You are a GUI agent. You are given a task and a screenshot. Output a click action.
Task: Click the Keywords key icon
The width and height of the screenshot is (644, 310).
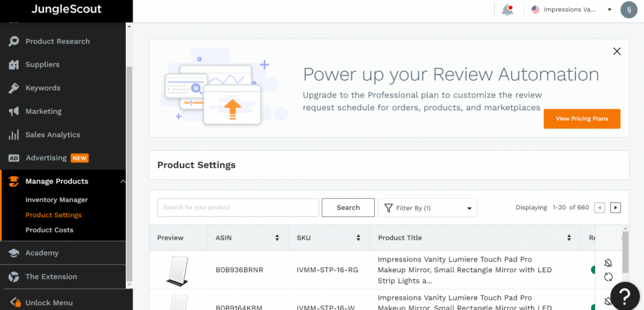(x=14, y=88)
